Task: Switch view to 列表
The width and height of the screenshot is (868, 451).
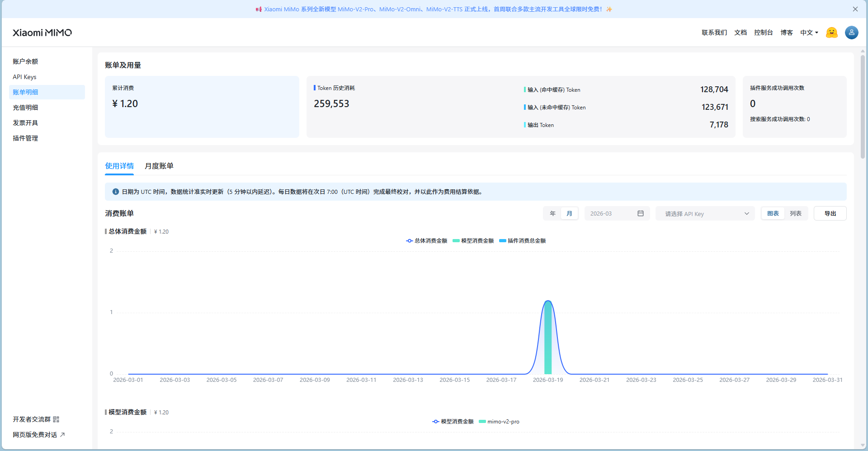Action: click(x=796, y=214)
